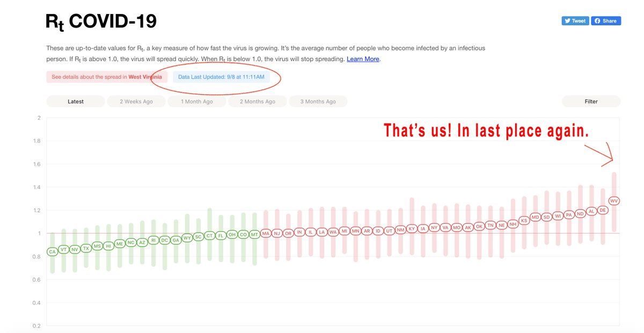This screenshot has width=644, height=333.
Task: Select the VA state marker
Action: coord(445,227)
